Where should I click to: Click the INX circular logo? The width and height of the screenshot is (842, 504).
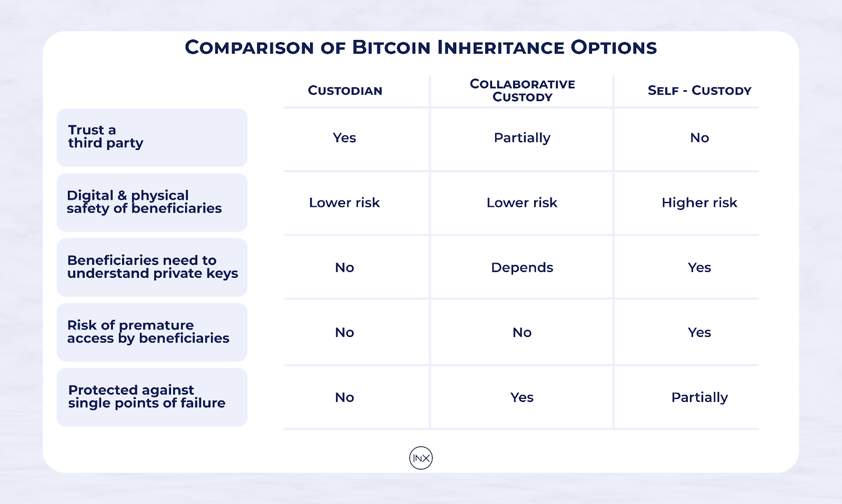[421, 458]
